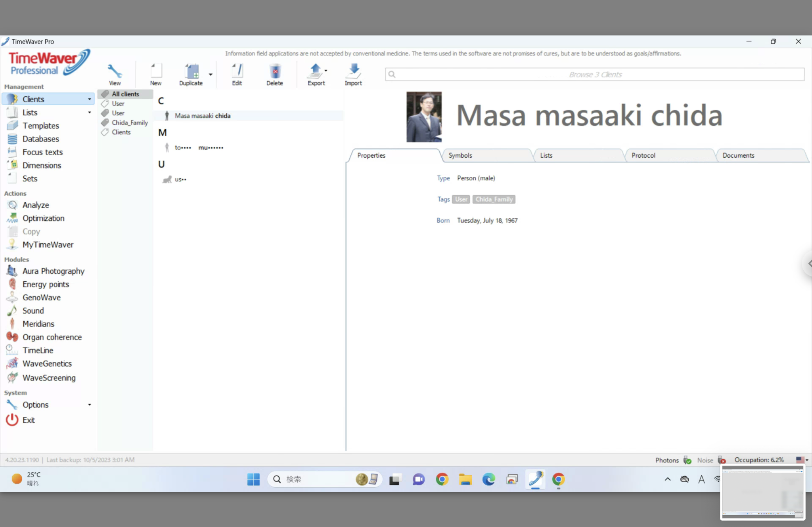Open Meridians module
The image size is (812, 527).
38,324
